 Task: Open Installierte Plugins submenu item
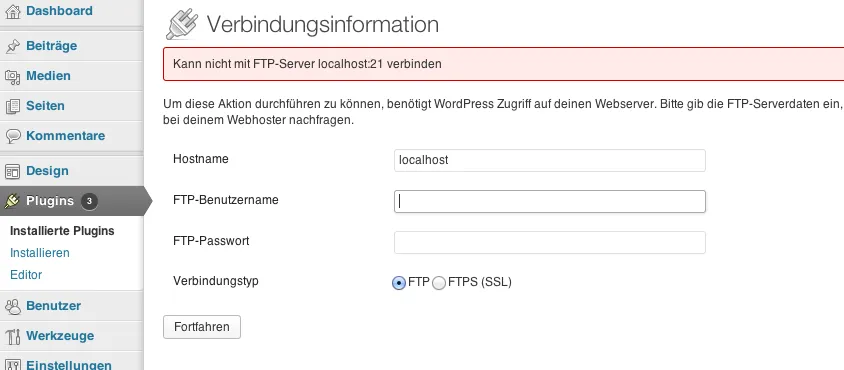click(x=62, y=231)
